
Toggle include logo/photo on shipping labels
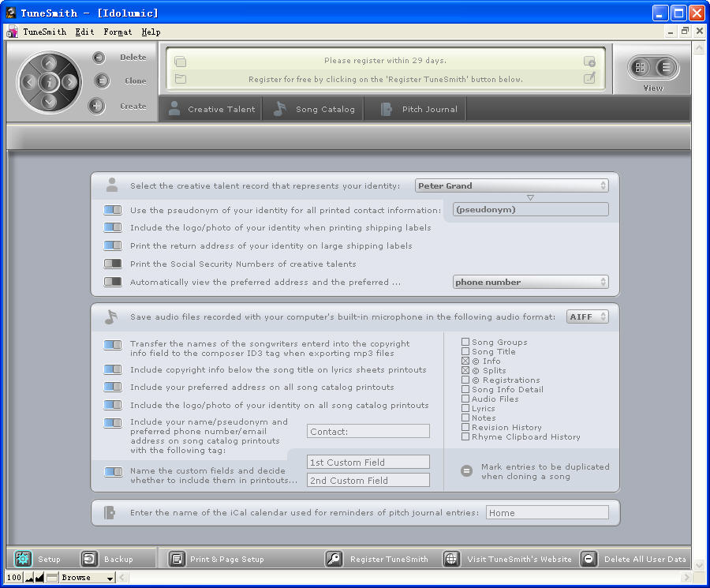point(113,227)
